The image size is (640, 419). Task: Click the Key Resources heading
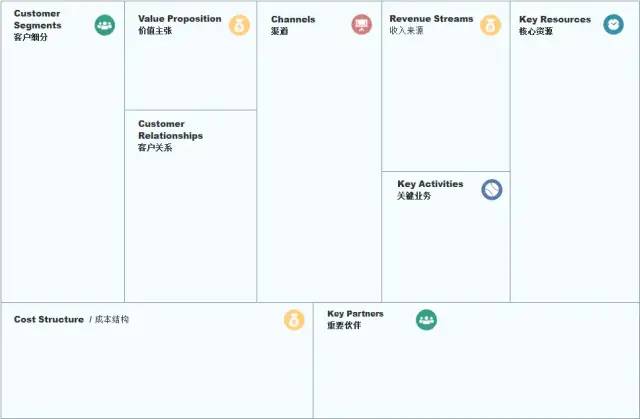tap(555, 19)
